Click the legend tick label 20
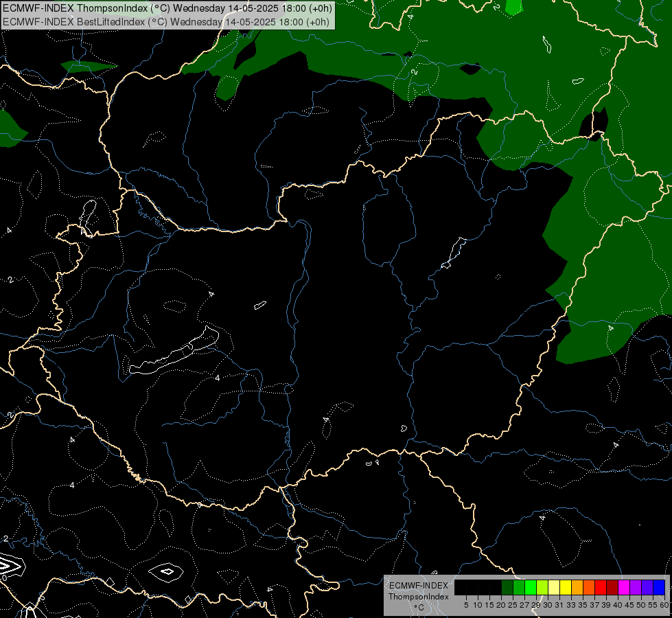 pos(501,605)
